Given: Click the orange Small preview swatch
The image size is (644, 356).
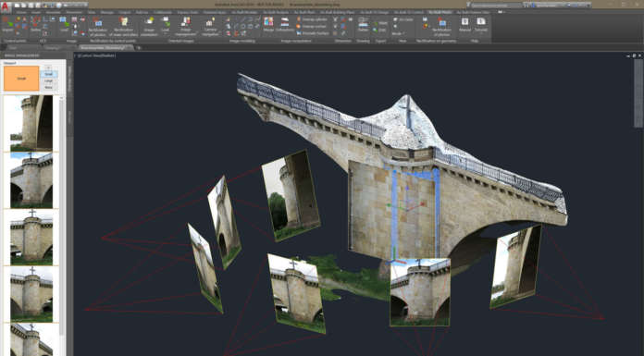Looking at the screenshot, I should [21, 79].
